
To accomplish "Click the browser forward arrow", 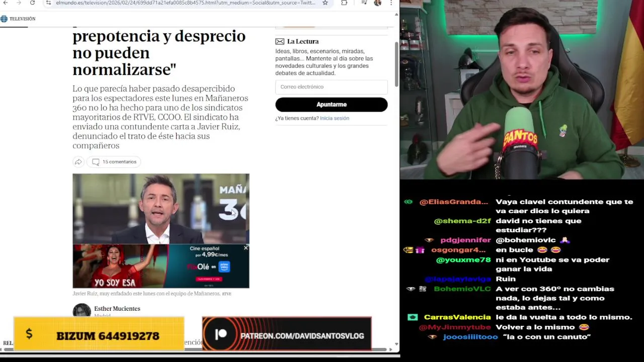I will [x=19, y=3].
